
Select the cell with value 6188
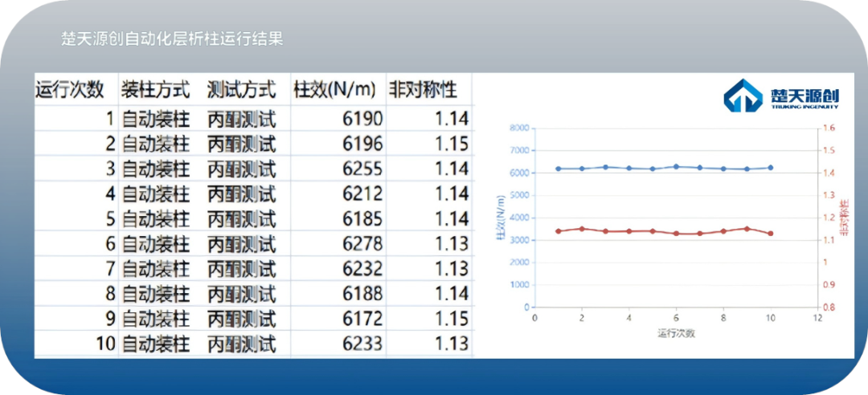[362, 294]
